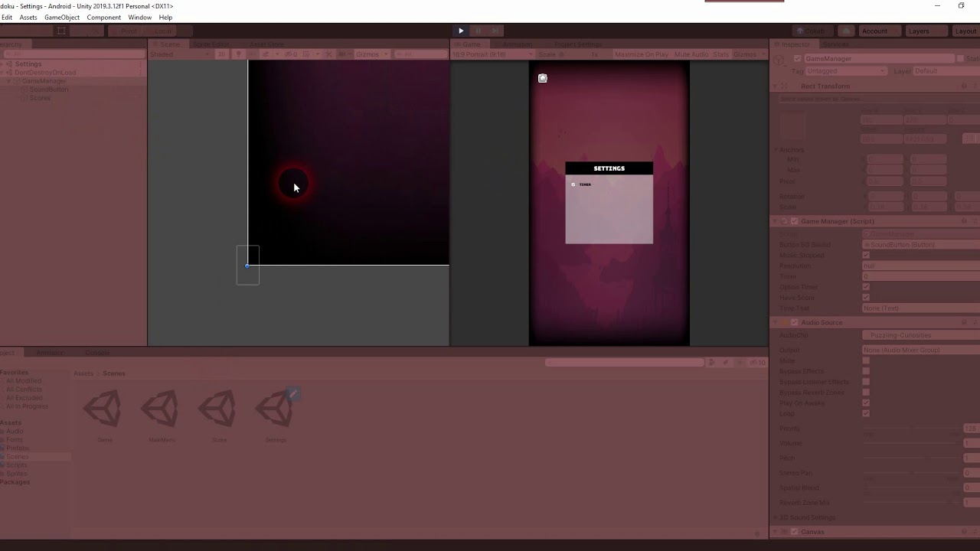Screen dimensions: 980x551
Task: Collapse the GameManager hierarchy arrow
Action: [x=9, y=81]
